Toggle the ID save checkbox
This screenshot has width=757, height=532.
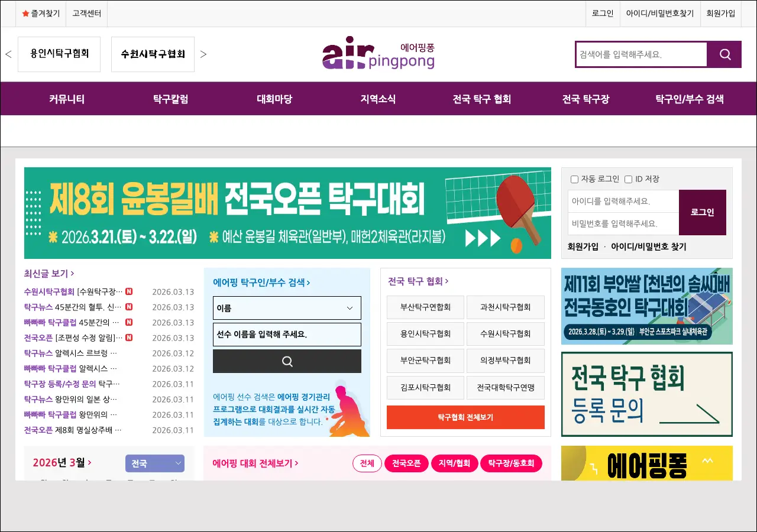click(x=628, y=179)
